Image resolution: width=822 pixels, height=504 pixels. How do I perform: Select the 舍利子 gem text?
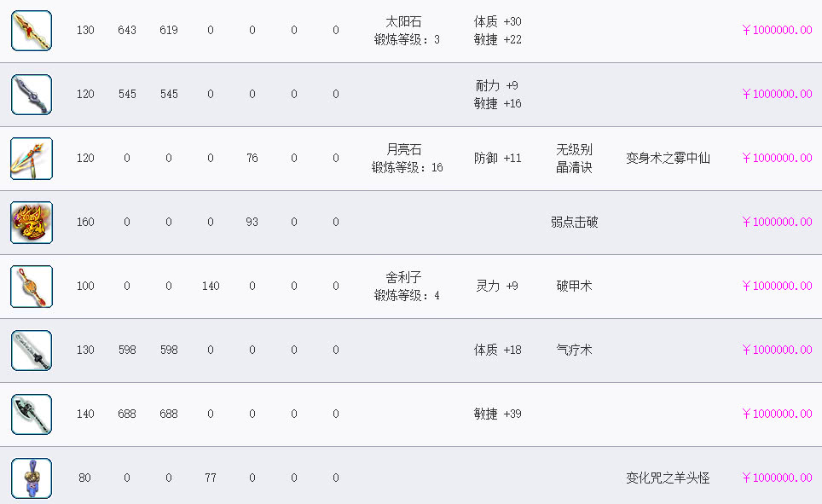click(x=403, y=278)
